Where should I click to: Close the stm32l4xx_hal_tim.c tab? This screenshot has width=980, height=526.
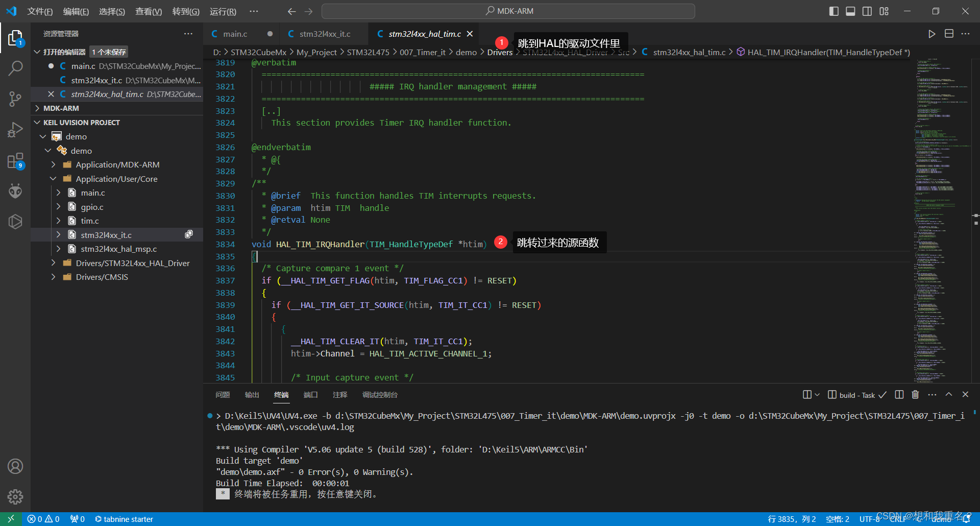(x=470, y=34)
